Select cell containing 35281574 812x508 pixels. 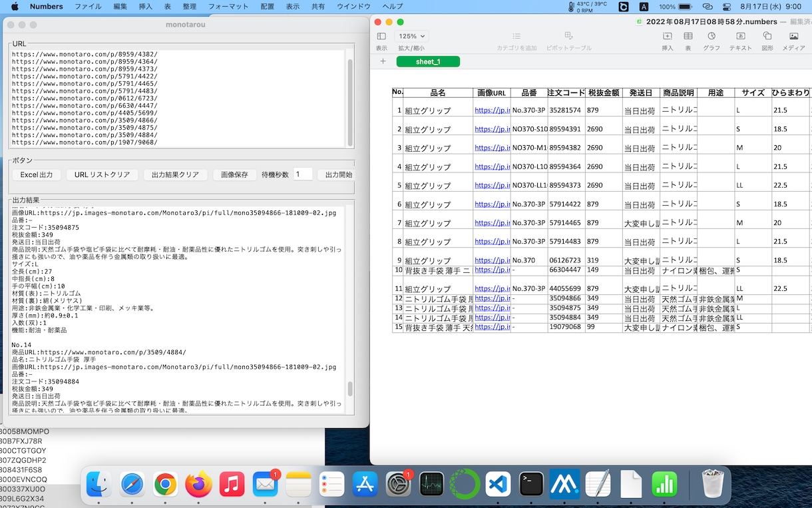pyautogui.click(x=566, y=107)
